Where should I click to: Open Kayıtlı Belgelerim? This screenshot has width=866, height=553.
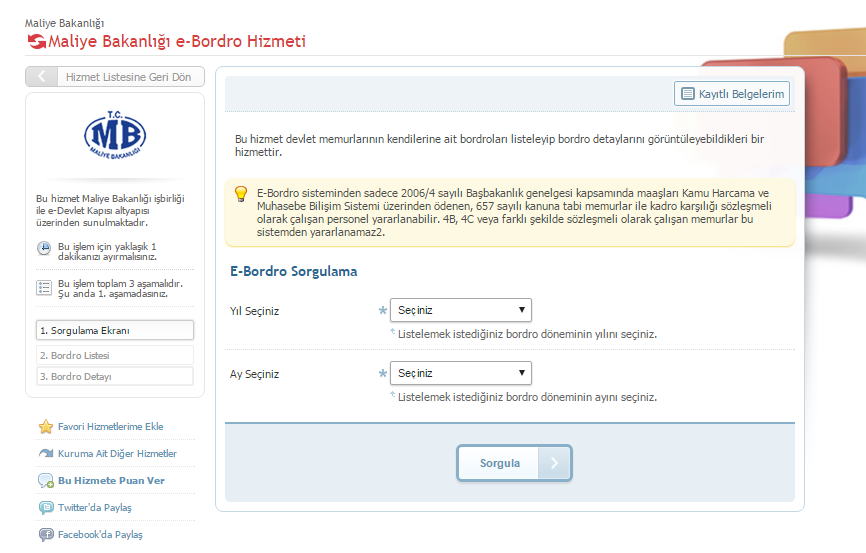(x=732, y=94)
